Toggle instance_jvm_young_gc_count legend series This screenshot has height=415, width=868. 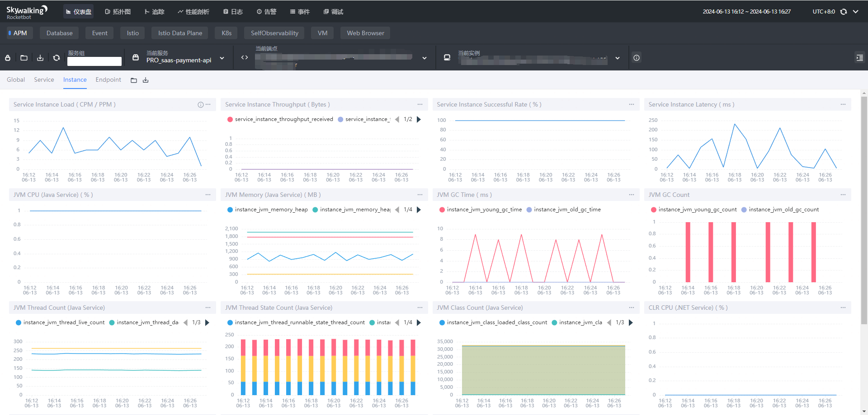coord(693,210)
